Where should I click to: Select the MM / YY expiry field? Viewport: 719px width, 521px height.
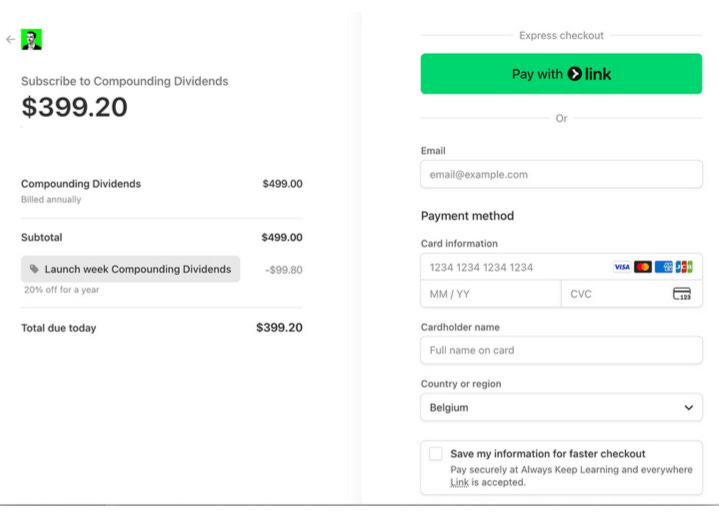[x=491, y=294]
